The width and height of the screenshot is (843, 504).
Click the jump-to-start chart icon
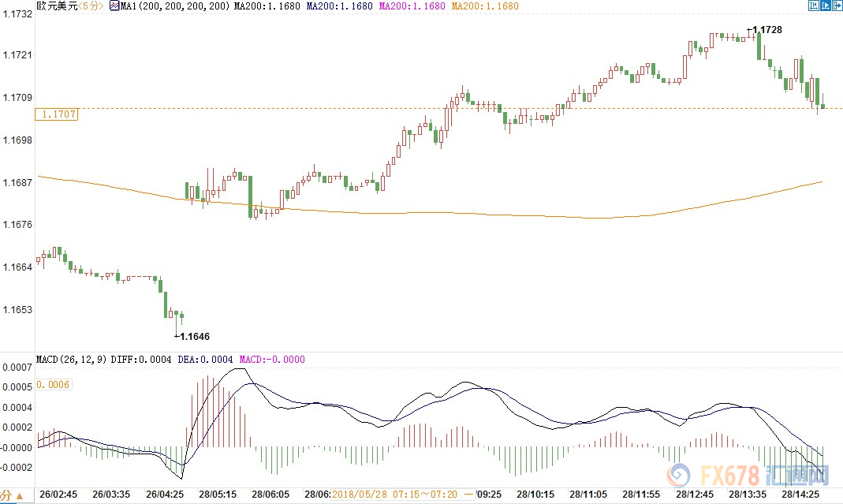(814, 6)
